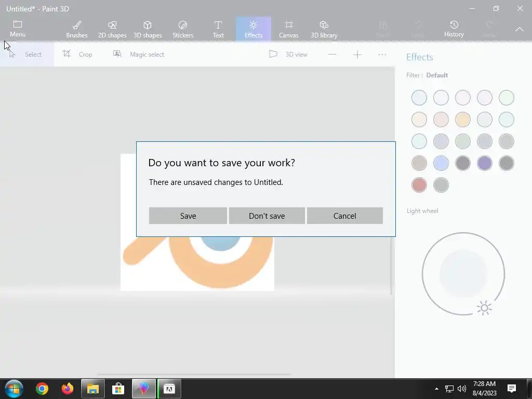Click the dimmed Undo button

tap(418, 29)
